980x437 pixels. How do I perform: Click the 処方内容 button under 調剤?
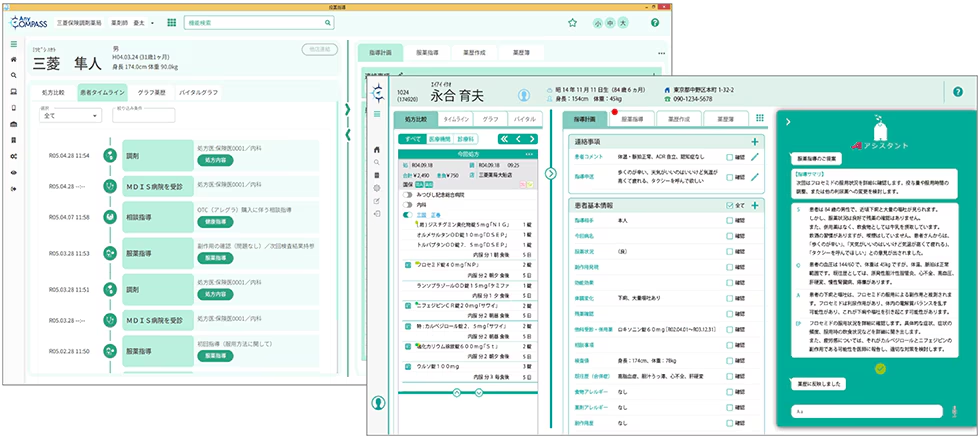(x=216, y=160)
